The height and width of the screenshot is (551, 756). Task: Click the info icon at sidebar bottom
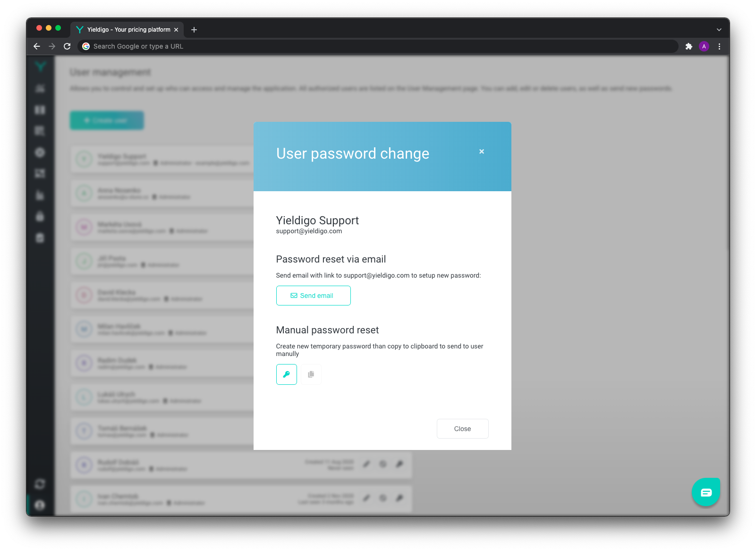point(40,505)
